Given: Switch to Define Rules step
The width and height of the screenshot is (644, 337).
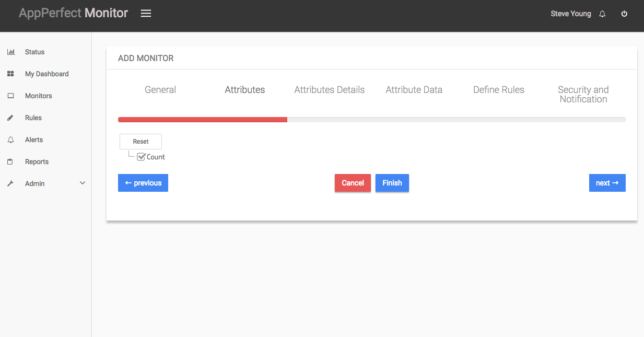Looking at the screenshot, I should click(499, 90).
